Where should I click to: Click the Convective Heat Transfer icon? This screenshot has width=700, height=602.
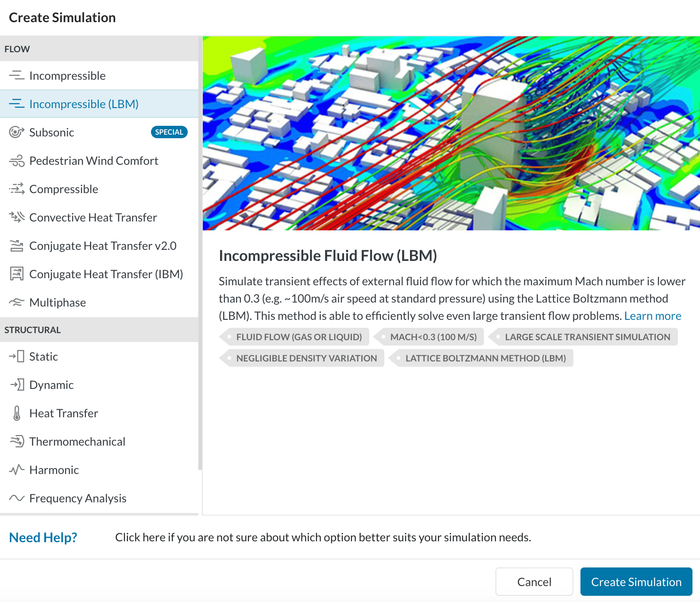17,217
